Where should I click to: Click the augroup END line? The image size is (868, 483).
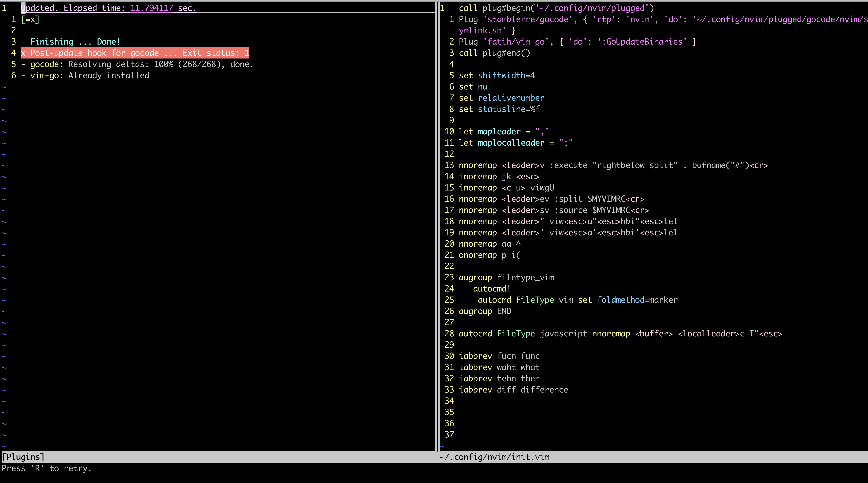point(485,311)
